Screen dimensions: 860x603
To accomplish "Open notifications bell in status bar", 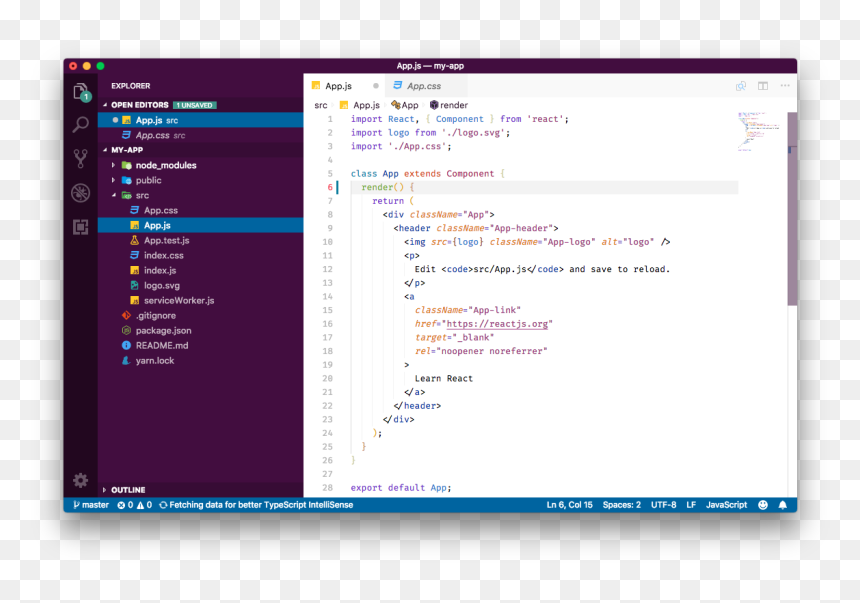I will pos(783,505).
